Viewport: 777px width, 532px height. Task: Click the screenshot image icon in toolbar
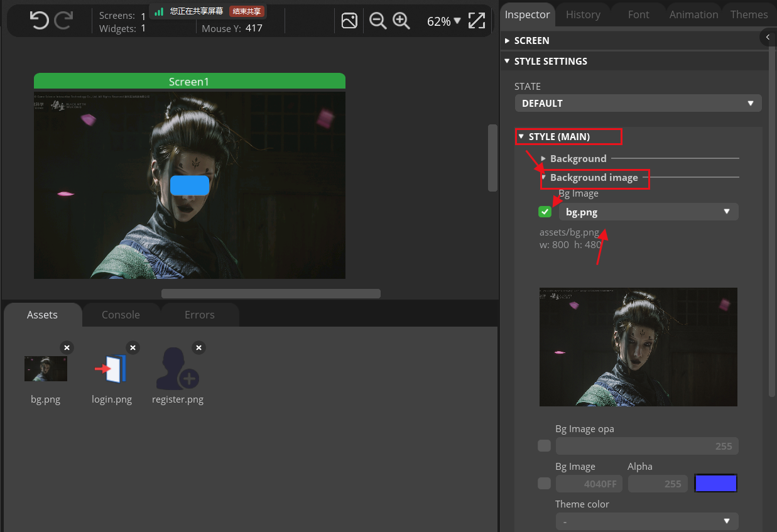tap(349, 21)
